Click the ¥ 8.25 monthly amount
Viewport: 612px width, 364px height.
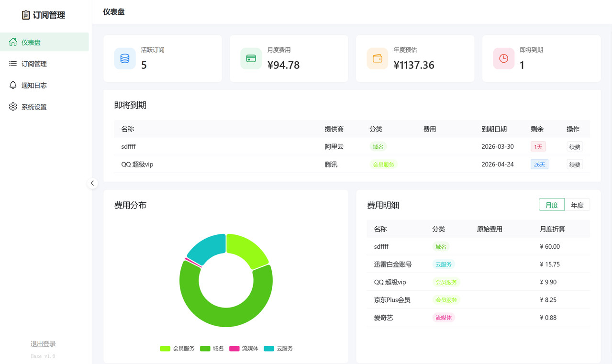[548, 300]
